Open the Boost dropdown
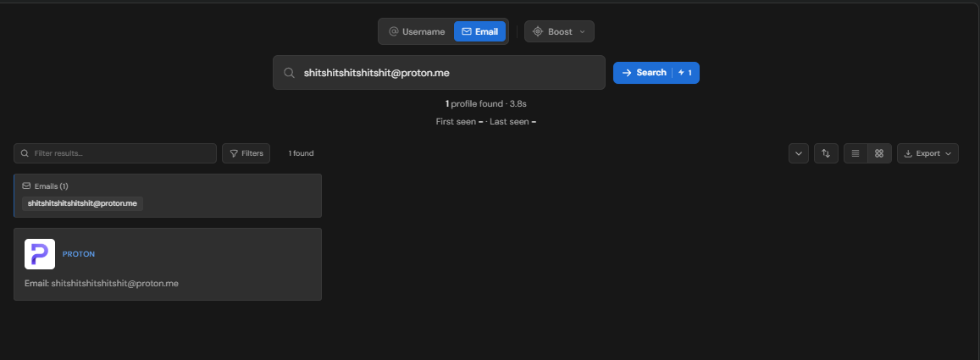 click(559, 31)
